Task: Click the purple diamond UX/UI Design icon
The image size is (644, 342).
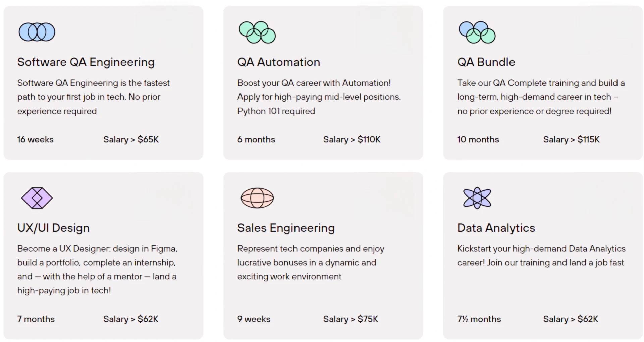Action: (x=37, y=198)
